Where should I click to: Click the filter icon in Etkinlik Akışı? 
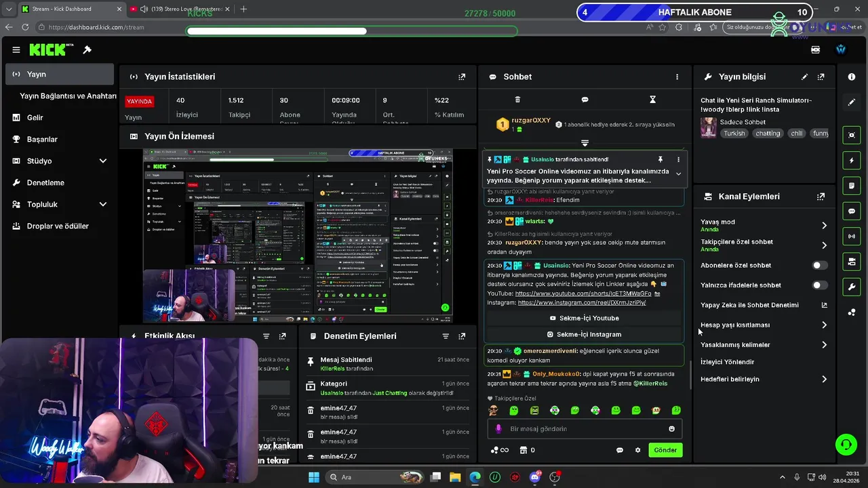point(266,336)
